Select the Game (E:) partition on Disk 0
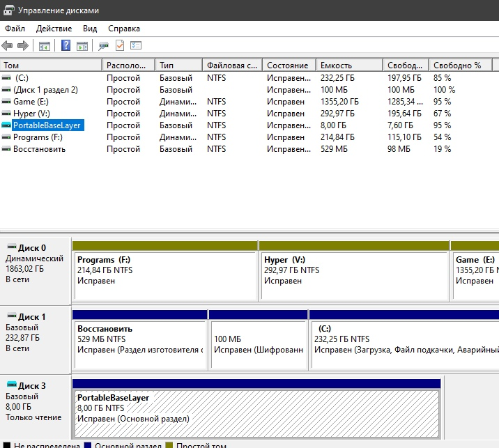This screenshot has height=448, width=499. coord(475,271)
